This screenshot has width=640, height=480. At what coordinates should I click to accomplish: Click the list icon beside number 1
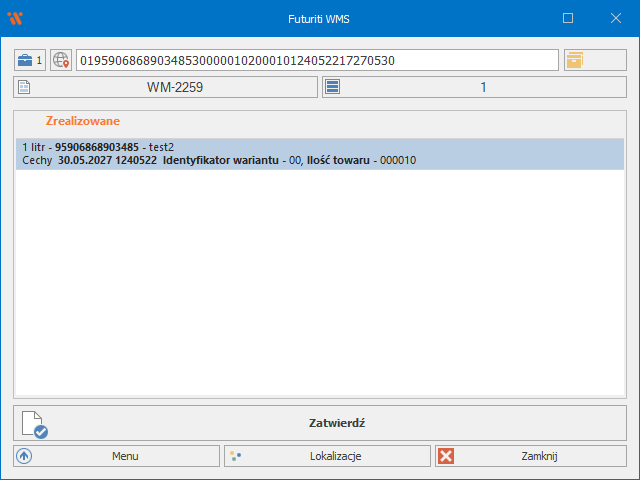[x=333, y=88]
